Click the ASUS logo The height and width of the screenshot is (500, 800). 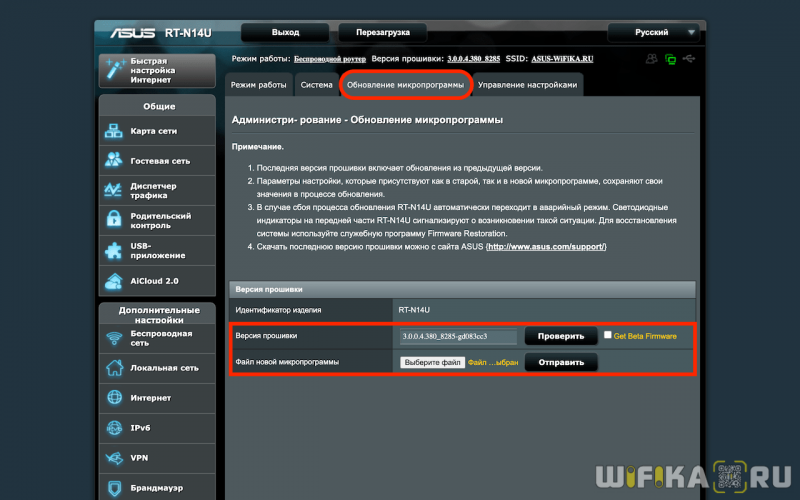pyautogui.click(x=133, y=33)
